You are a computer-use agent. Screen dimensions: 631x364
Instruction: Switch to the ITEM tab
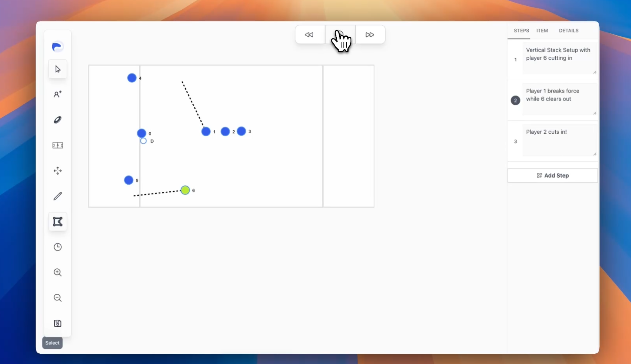point(542,30)
